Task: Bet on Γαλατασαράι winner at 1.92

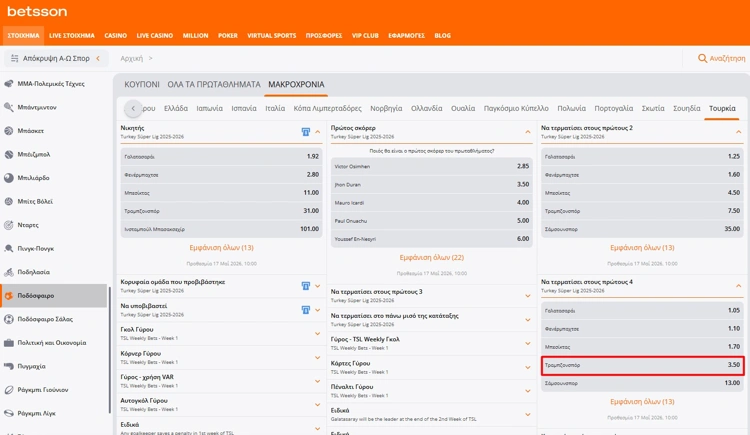Action: pyautogui.click(x=221, y=156)
